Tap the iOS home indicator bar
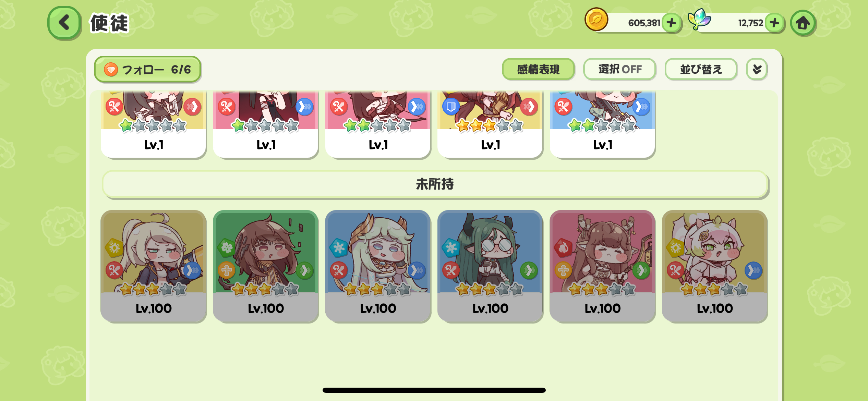The width and height of the screenshot is (868, 401). pos(434,390)
